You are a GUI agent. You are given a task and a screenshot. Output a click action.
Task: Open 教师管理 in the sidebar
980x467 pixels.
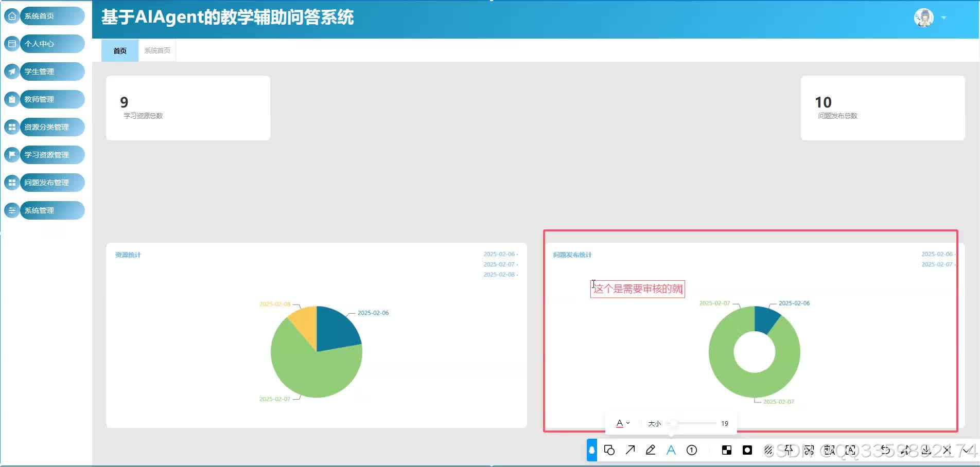(x=44, y=99)
